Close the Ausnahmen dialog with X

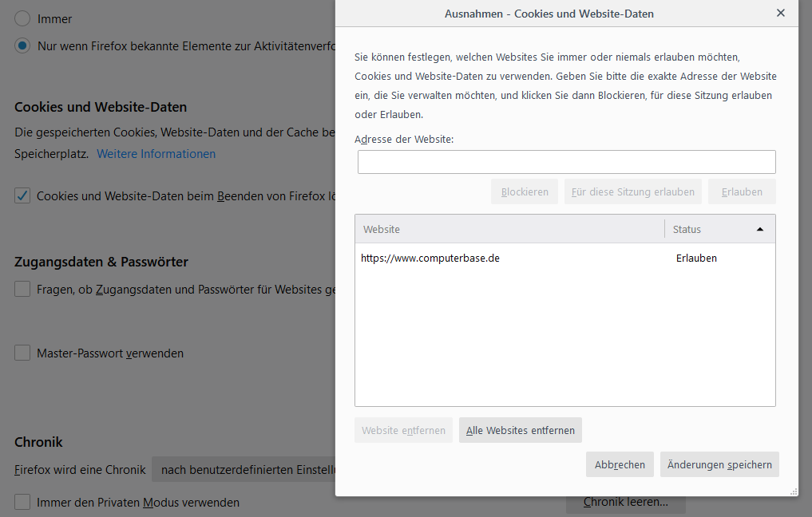click(780, 13)
